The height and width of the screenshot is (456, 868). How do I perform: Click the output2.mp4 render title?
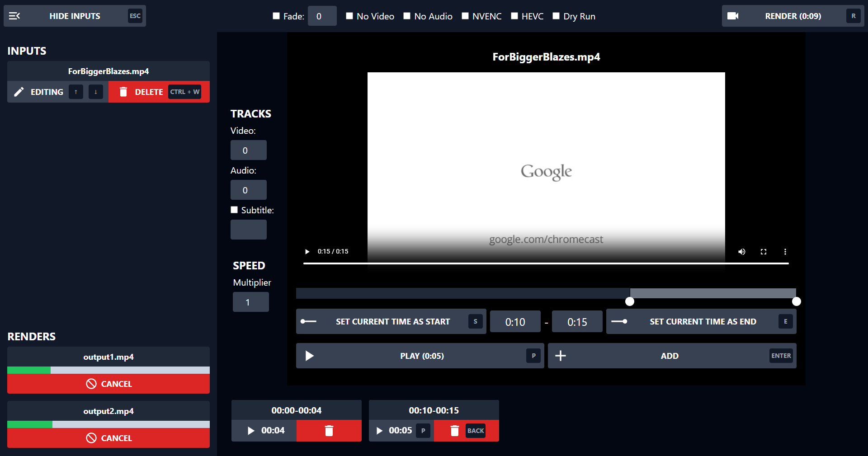coord(108,411)
